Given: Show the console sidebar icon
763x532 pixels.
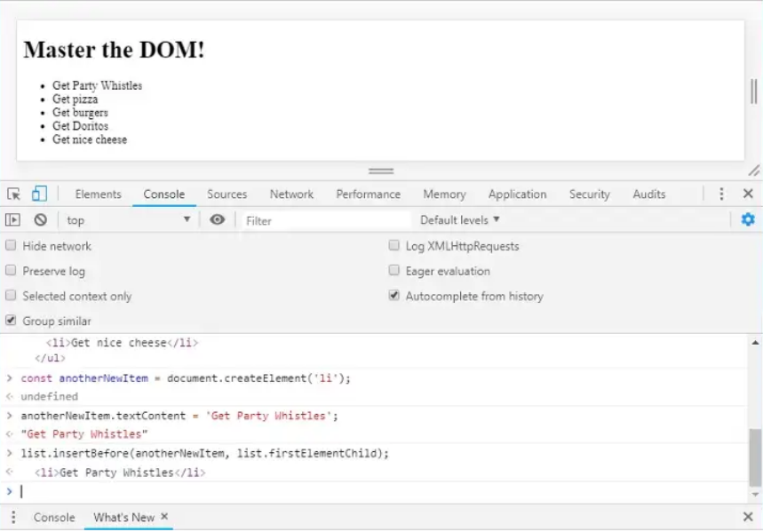Looking at the screenshot, I should pos(13,220).
